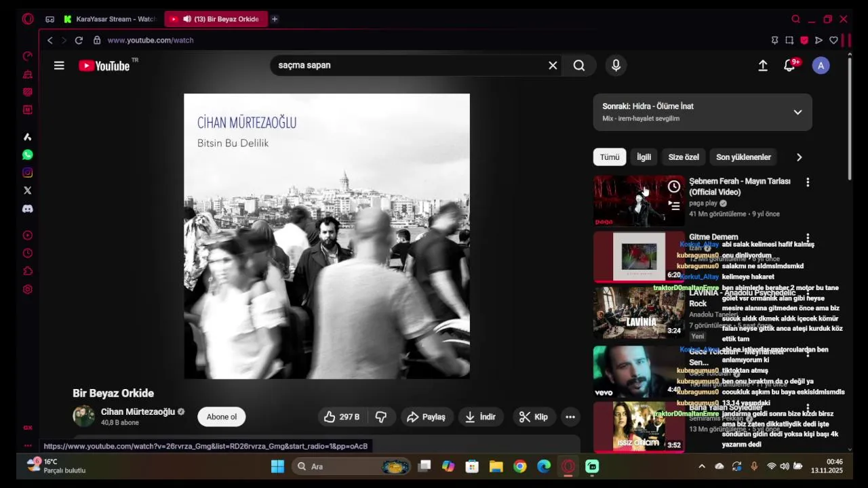Viewport: 868px width, 488px height.
Task: Open GX Control speedometer icon in the sidebar
Action: click(x=28, y=56)
